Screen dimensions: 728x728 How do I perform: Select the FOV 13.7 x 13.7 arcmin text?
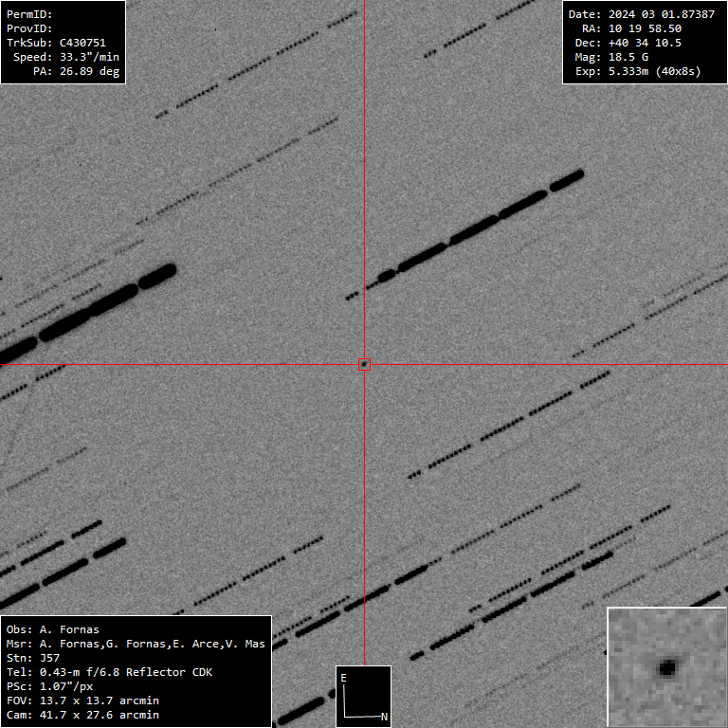click(x=82, y=701)
